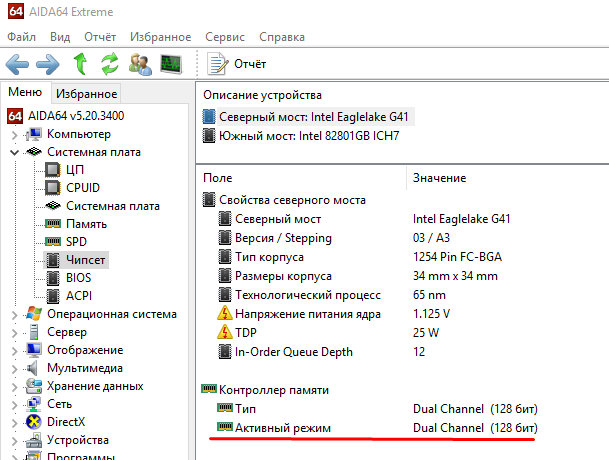The width and height of the screenshot is (609, 460).
Task: Select the TDP row in properties
Action: [x=246, y=334]
